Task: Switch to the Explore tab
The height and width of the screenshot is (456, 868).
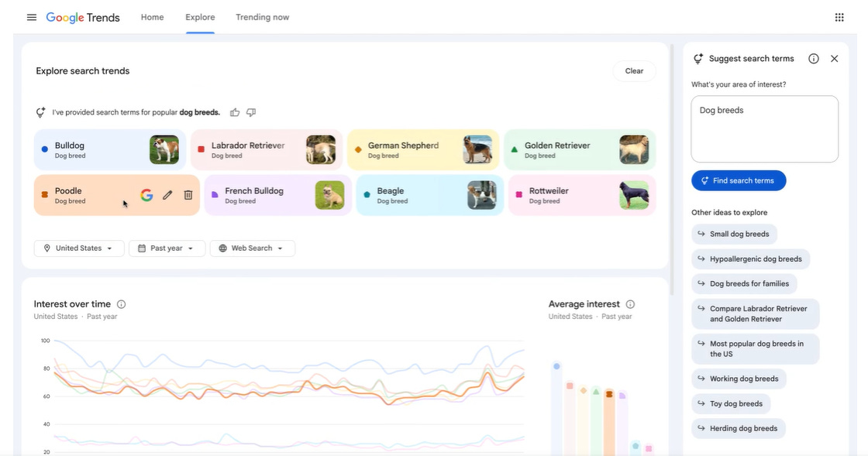Action: click(x=200, y=17)
